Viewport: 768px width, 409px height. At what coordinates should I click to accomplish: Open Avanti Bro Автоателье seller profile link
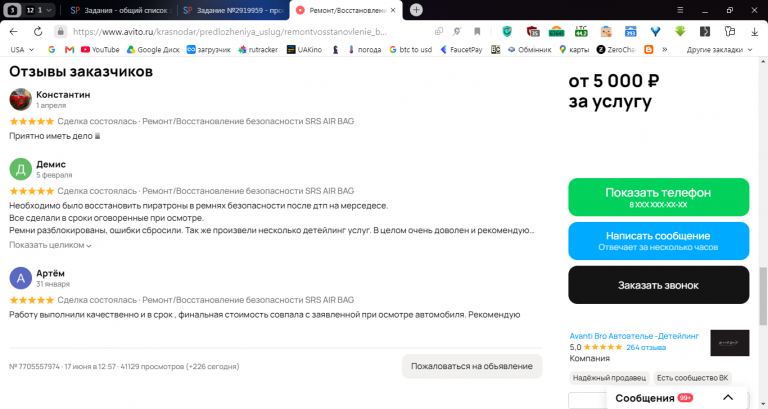pyautogui.click(x=634, y=336)
